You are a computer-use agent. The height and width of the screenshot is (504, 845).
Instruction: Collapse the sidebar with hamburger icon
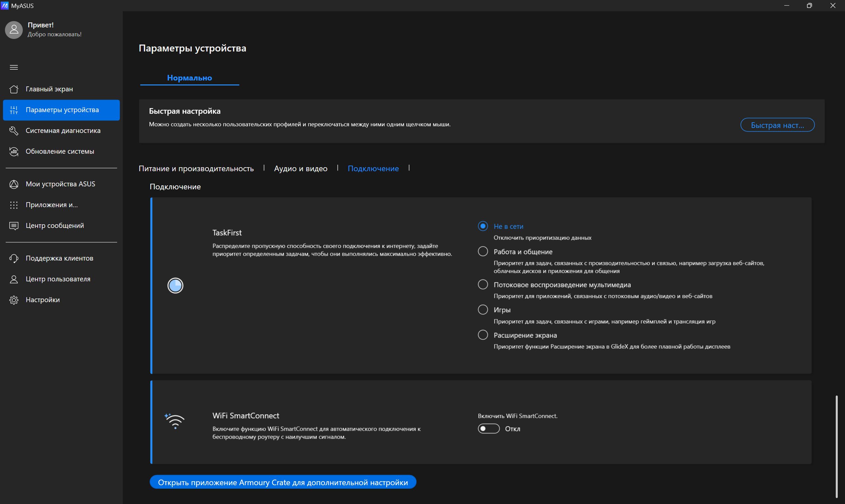14,67
